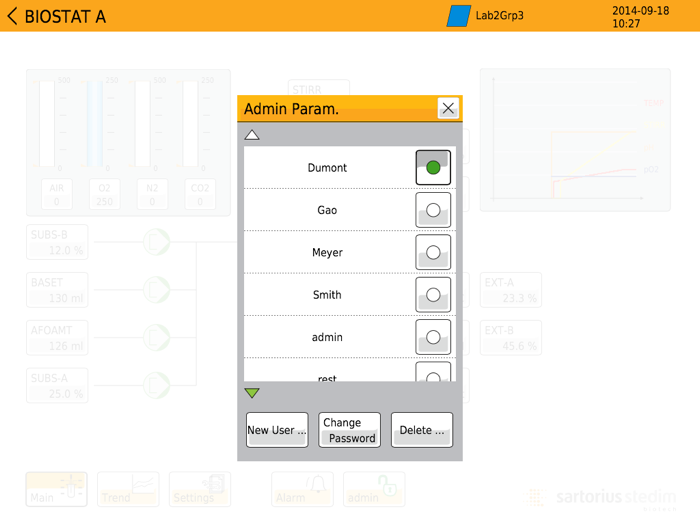Select the Gao radio button
700x525 pixels.
coord(433,210)
